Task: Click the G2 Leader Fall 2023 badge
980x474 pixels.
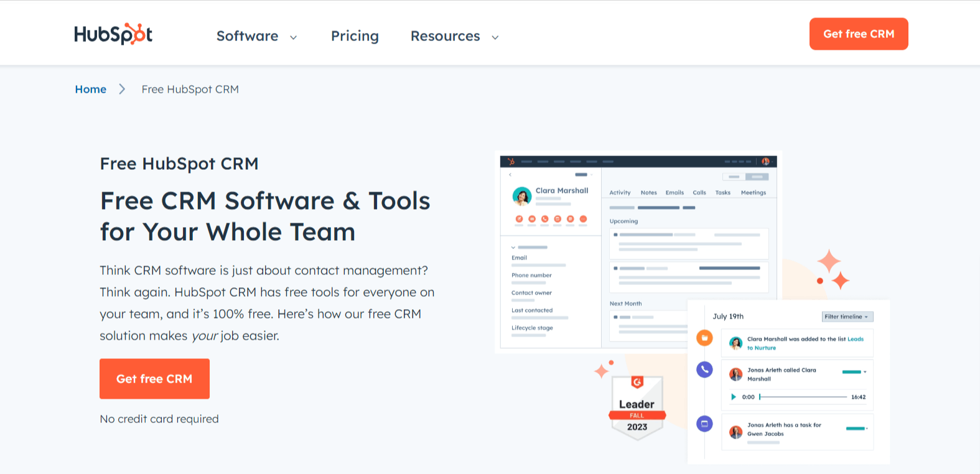Action: tap(637, 407)
